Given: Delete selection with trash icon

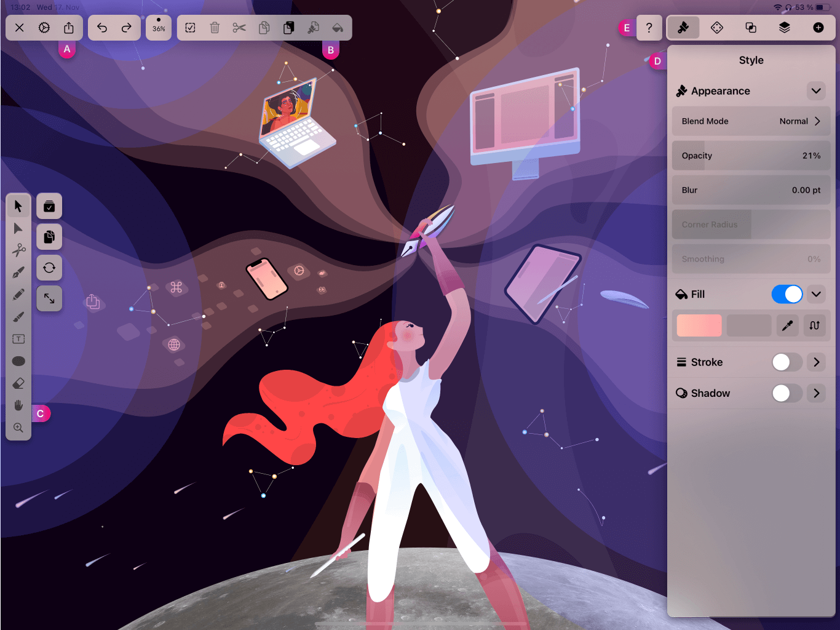Looking at the screenshot, I should click(x=215, y=28).
